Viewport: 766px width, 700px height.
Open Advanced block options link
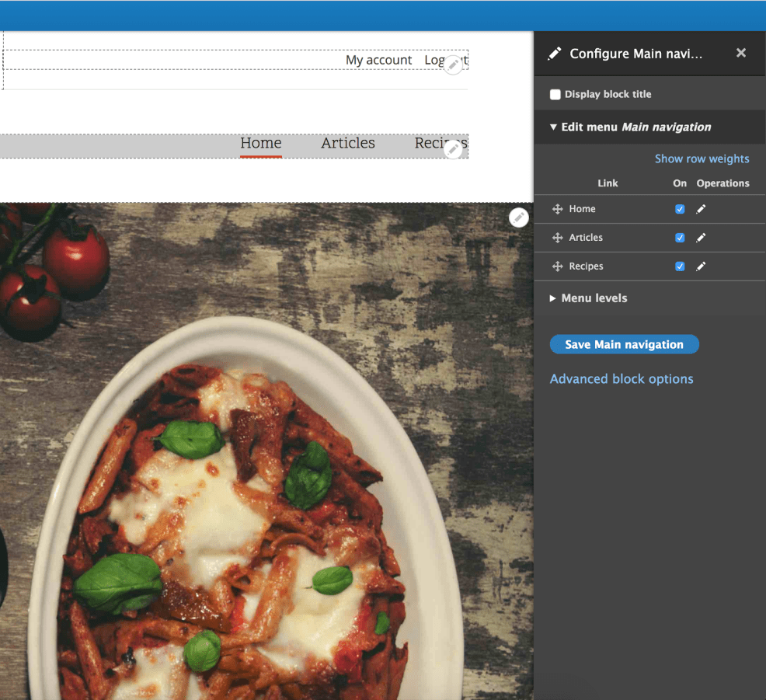(x=622, y=379)
